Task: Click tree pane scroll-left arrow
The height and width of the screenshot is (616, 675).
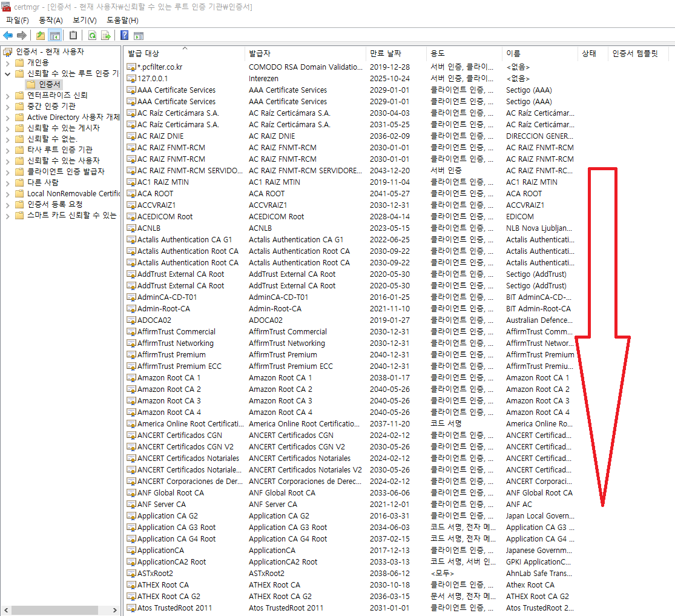Action: pos(5,610)
